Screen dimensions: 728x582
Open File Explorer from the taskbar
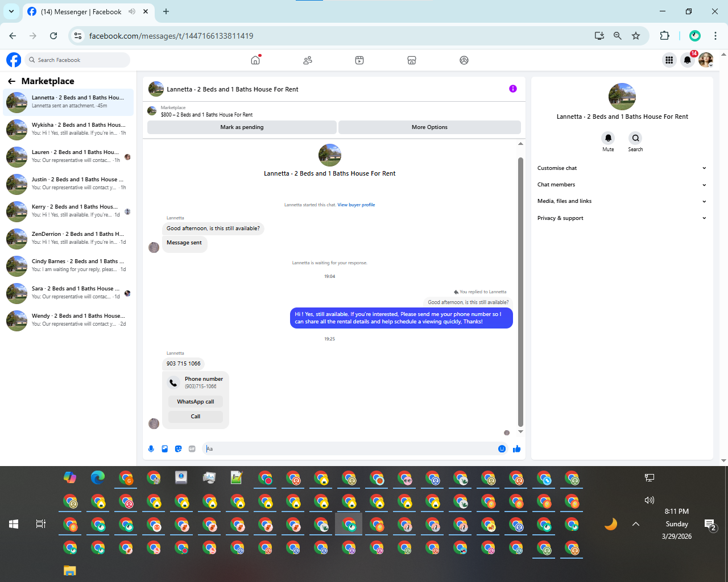70,571
